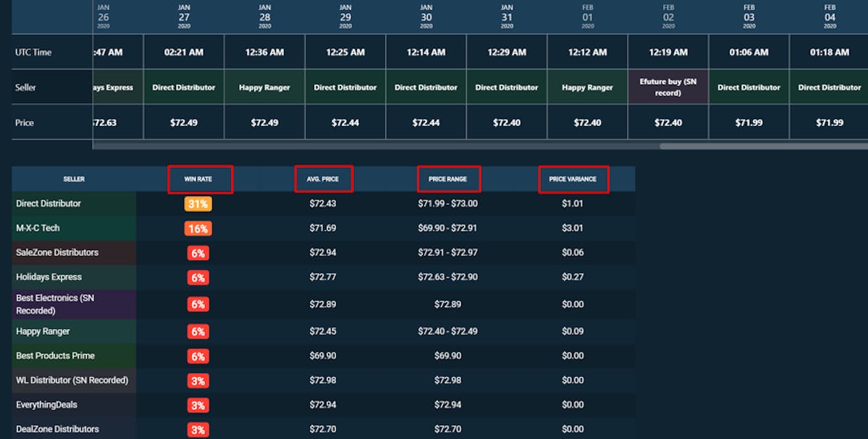Click the PRICE RANGE column header
This screenshot has height=439, width=868.
pos(447,179)
